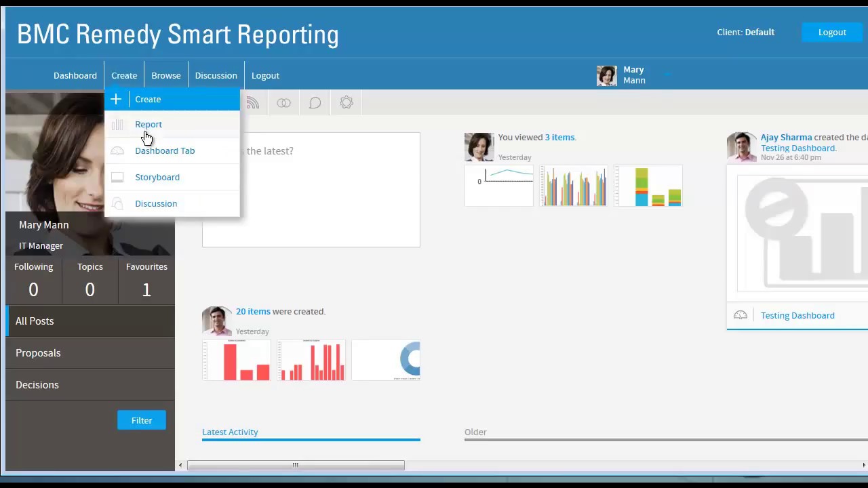Click Ajay Sharma's avatar in the feed
The width and height of the screenshot is (868, 488).
tap(741, 147)
